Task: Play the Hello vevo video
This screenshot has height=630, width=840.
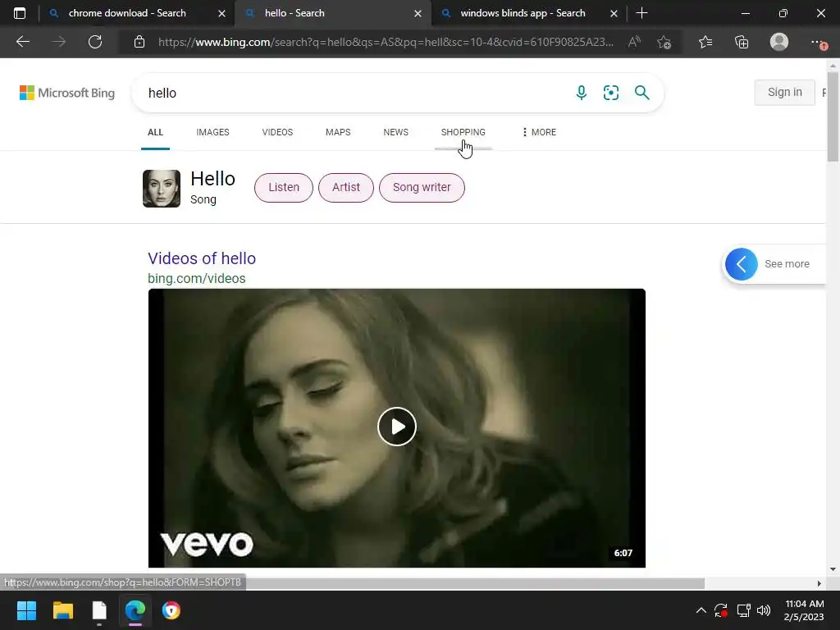Action: [x=397, y=427]
